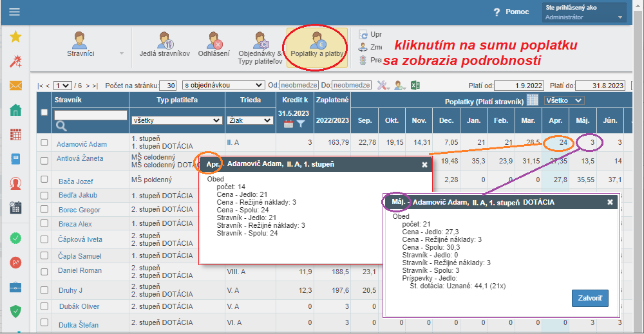Expand the Administrátor user dropdown
Viewport: 644px width, 334px height.
coord(583,13)
